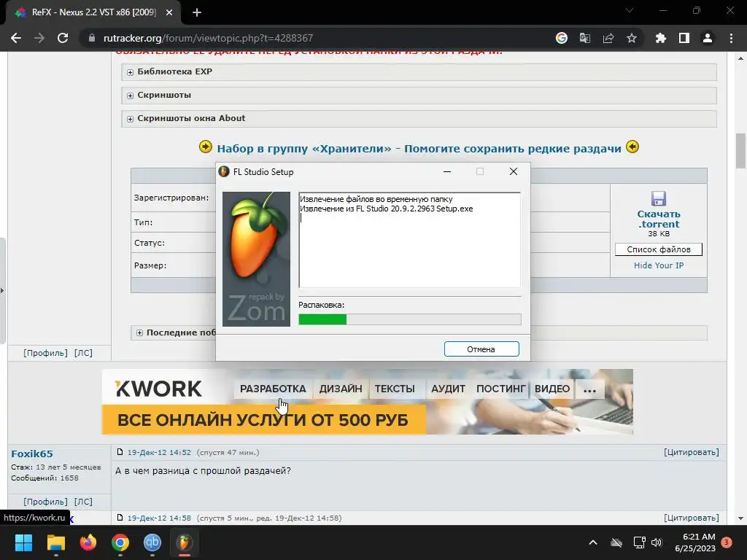Quote Foxik65's post with [Цитировать]
Image resolution: width=747 pixels, height=560 pixels.
click(x=692, y=452)
